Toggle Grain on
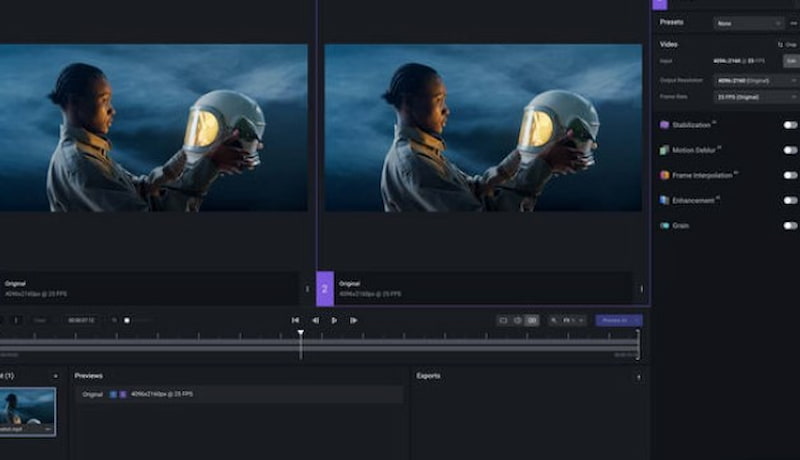The image size is (800, 460). point(790,225)
